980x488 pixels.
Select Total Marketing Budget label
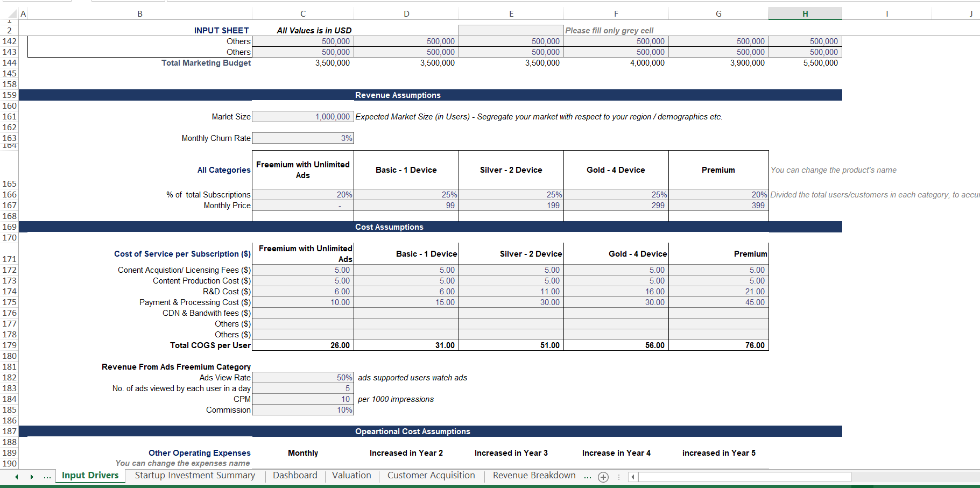click(206, 63)
